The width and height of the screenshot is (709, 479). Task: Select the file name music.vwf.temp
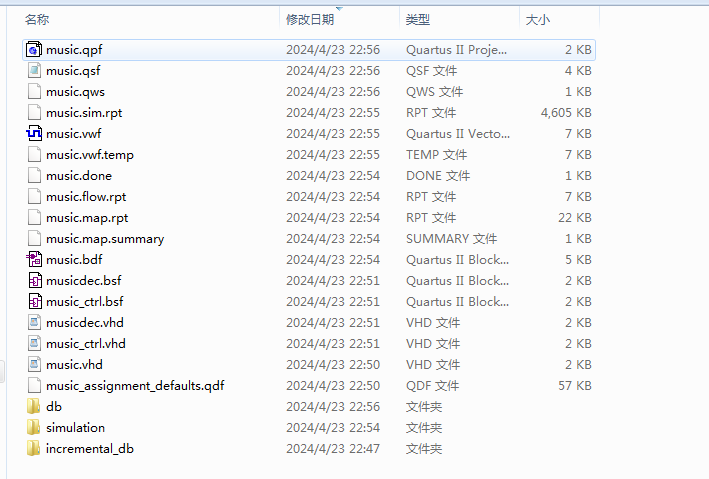click(90, 155)
